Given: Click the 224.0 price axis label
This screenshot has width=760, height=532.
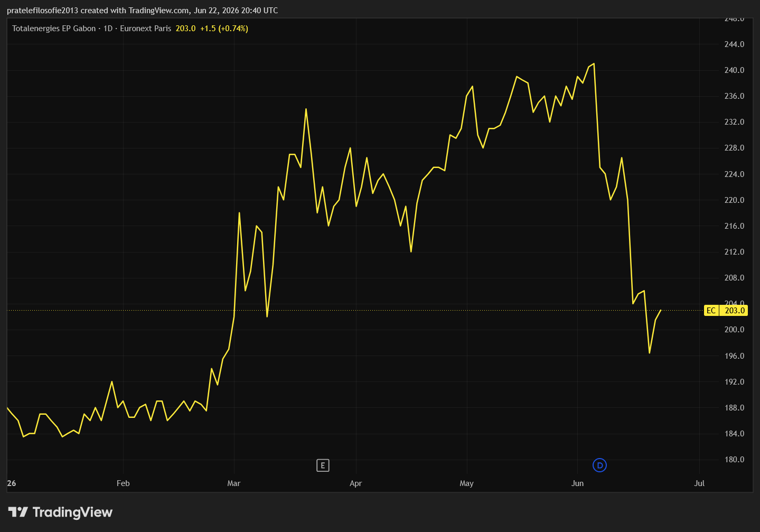Looking at the screenshot, I should 734,174.
